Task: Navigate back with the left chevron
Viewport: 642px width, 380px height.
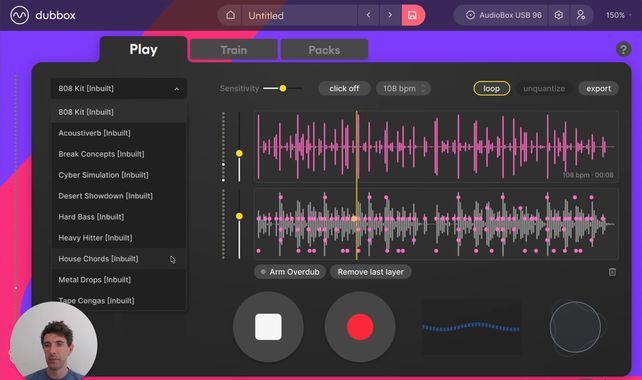Action: coord(368,15)
